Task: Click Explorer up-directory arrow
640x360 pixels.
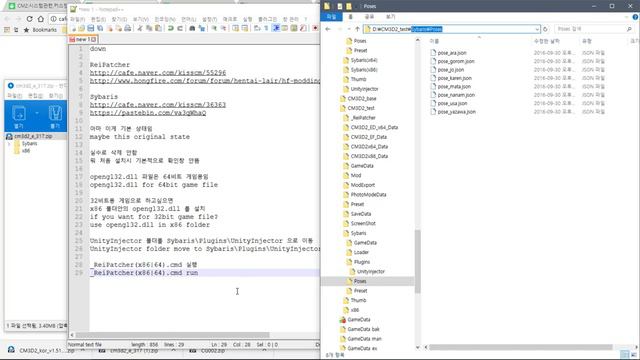Action: tap(358, 29)
